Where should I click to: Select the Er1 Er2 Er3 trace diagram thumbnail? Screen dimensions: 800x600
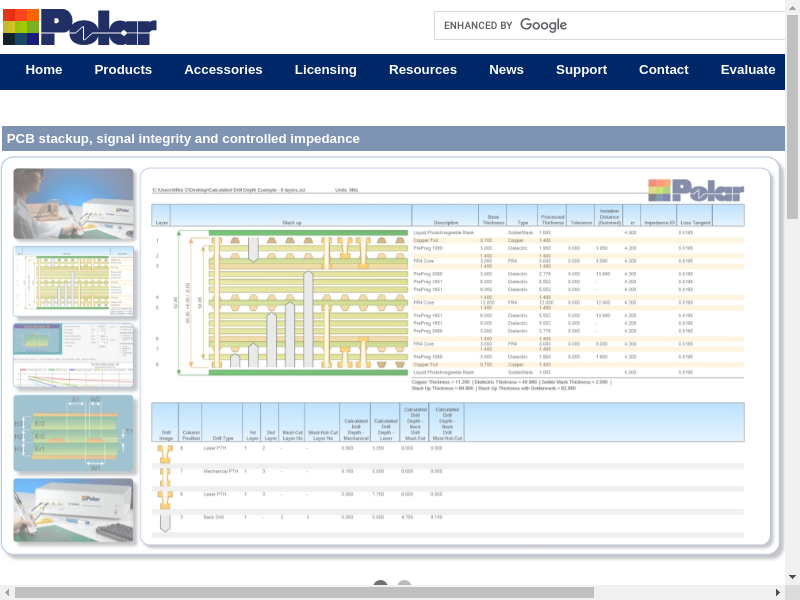click(73, 432)
